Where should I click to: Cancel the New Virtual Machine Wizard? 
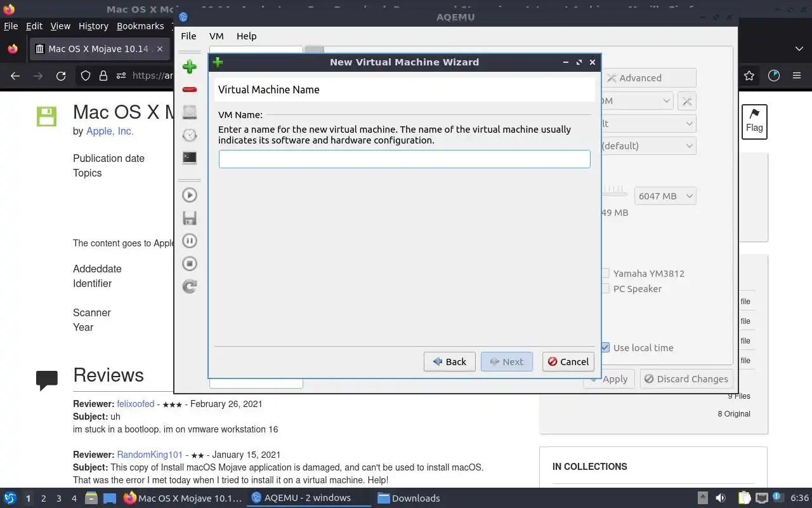point(568,361)
